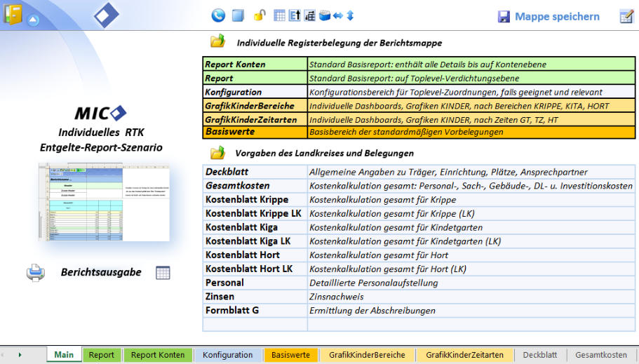Click the yellow exit door icon
639x364 pixels.
tap(13, 14)
